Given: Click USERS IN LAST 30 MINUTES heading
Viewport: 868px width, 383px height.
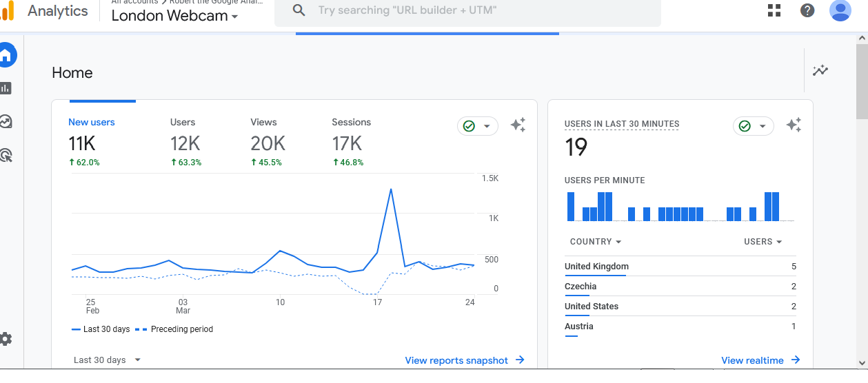Looking at the screenshot, I should [622, 125].
